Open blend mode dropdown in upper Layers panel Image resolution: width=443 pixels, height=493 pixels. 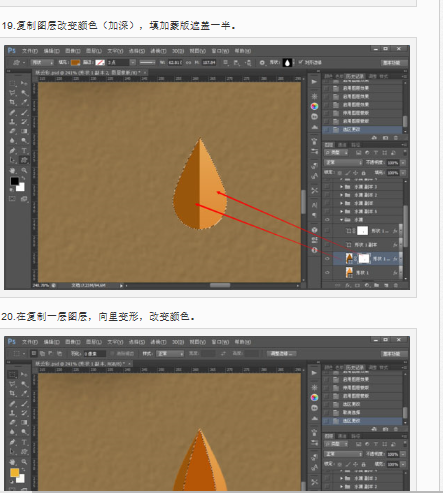click(x=344, y=163)
